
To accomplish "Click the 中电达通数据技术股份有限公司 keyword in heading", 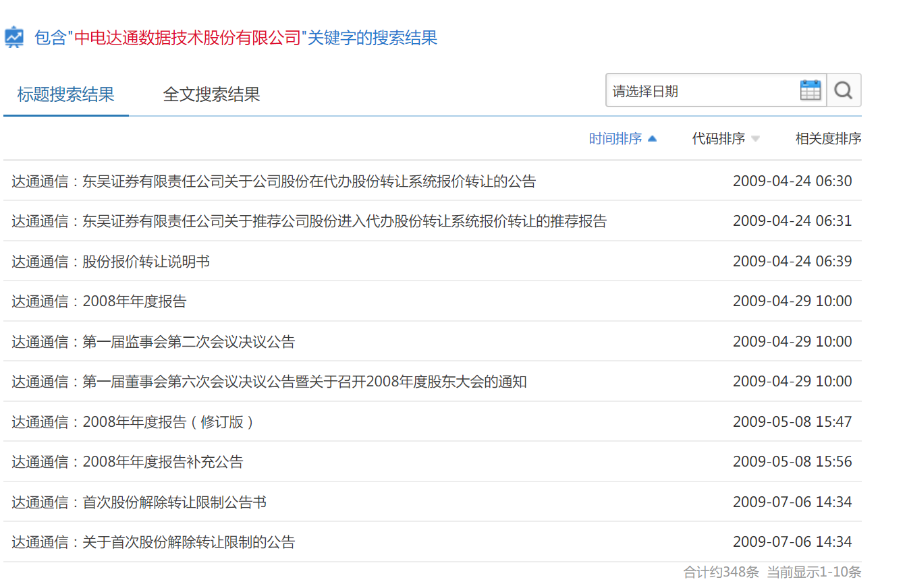I will 187,38.
